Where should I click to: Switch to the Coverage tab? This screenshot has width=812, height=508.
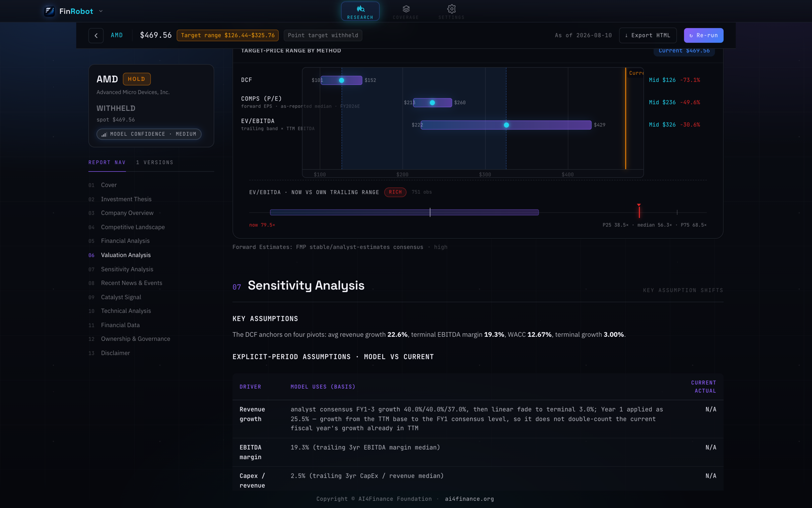[406, 11]
